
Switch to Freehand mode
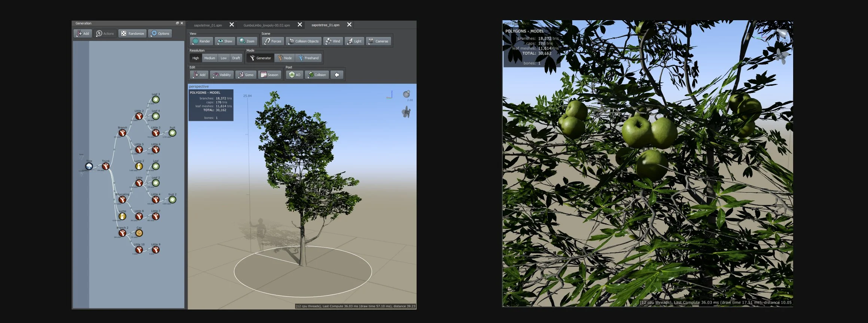click(x=308, y=58)
